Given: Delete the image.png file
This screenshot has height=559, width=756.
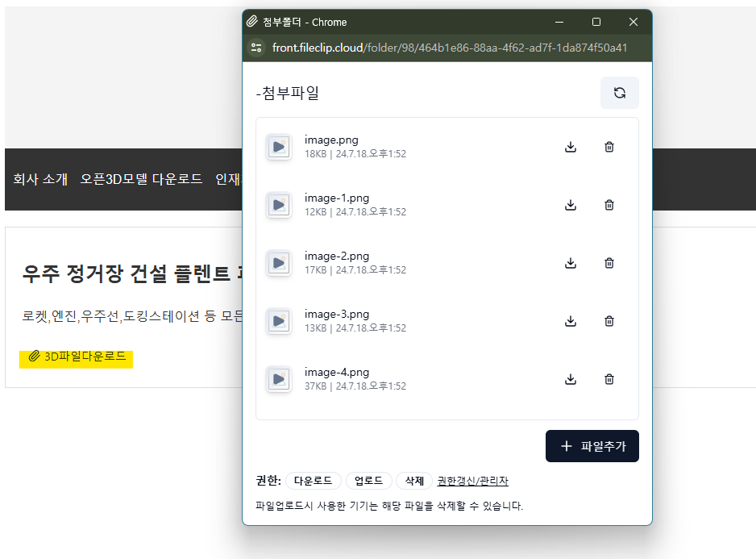Looking at the screenshot, I should [x=609, y=147].
